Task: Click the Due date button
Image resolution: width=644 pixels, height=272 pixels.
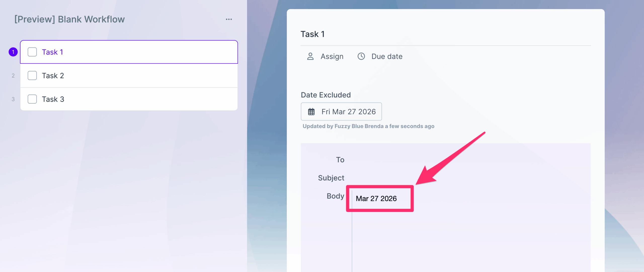Action: (x=387, y=57)
